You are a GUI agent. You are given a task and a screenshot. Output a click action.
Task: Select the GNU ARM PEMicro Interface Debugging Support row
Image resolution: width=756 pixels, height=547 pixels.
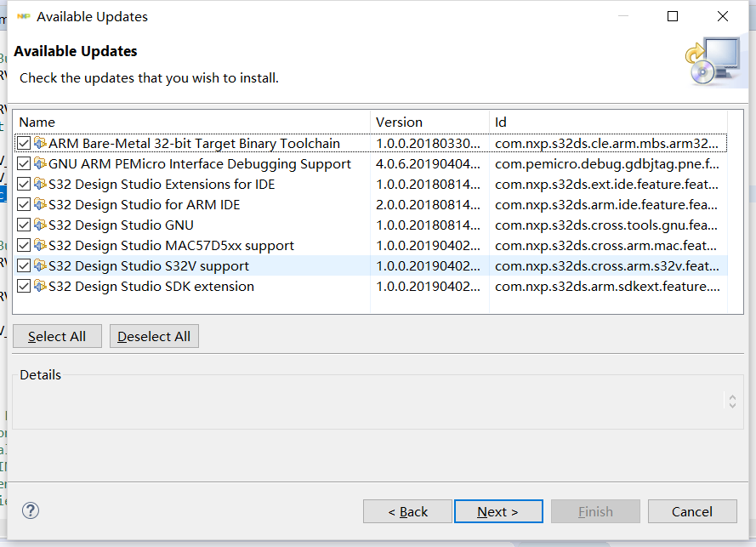[x=200, y=164]
